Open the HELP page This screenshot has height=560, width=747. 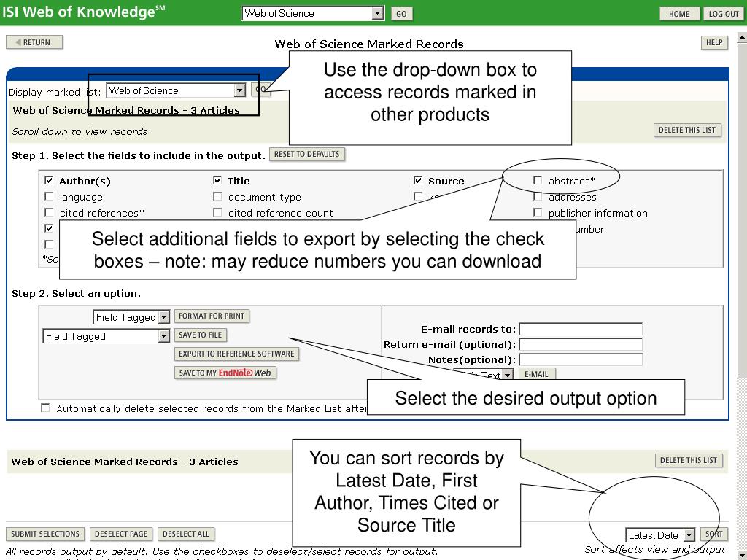[714, 42]
